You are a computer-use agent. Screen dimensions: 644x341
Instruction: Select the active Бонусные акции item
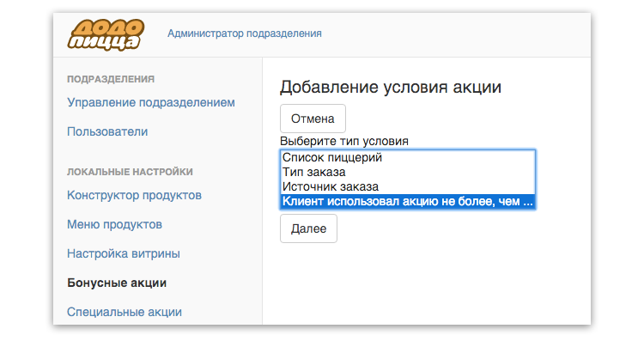pyautogui.click(x=117, y=283)
